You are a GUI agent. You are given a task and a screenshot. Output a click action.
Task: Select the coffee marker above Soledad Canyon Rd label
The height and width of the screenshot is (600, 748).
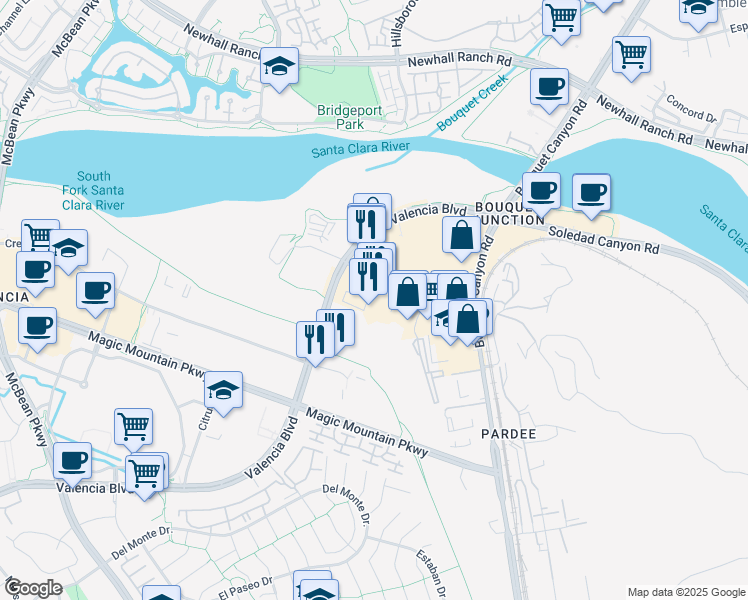pyautogui.click(x=591, y=192)
